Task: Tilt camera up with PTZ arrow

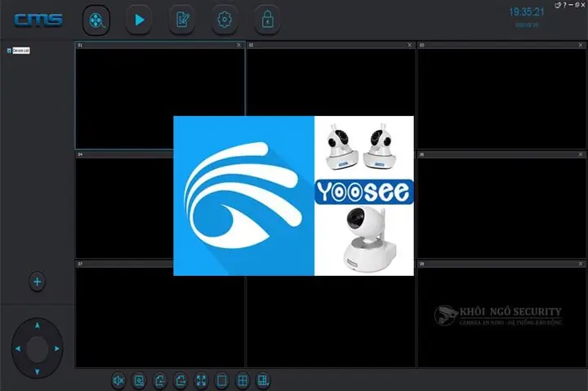Action: click(37, 326)
